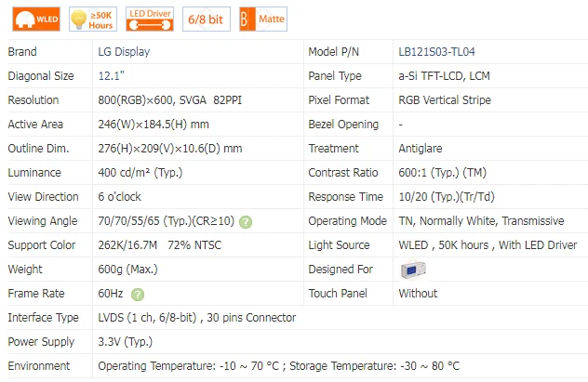Click the Antiglare treatment value
The height and width of the screenshot is (382, 588).
[x=421, y=149]
